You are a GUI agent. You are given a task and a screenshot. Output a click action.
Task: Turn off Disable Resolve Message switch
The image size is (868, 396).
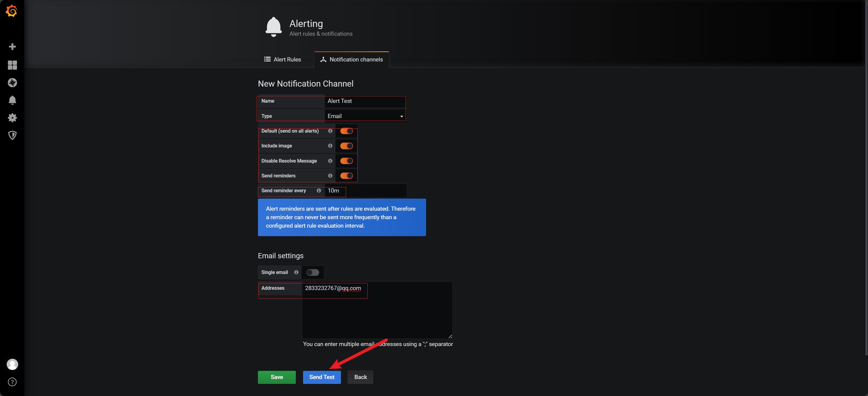pos(346,161)
